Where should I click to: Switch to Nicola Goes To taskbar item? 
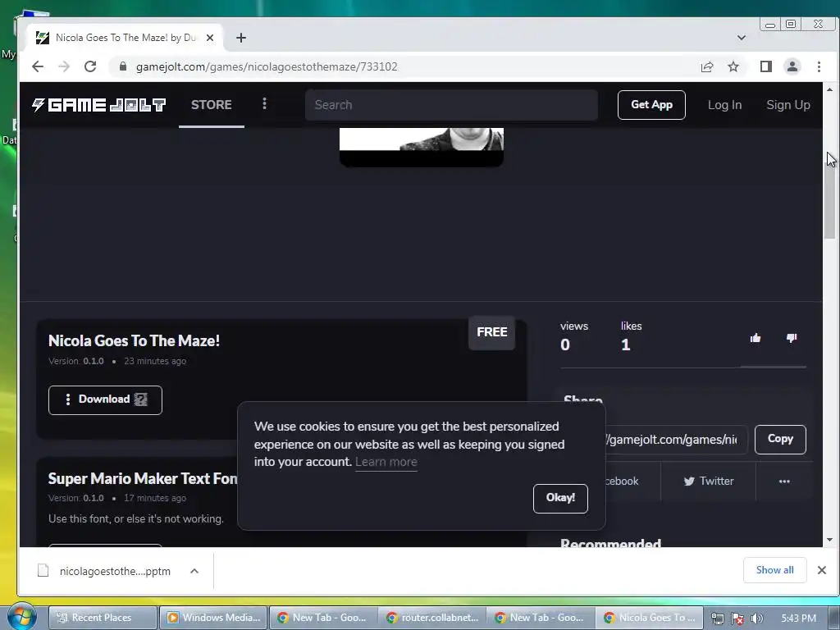click(x=649, y=618)
